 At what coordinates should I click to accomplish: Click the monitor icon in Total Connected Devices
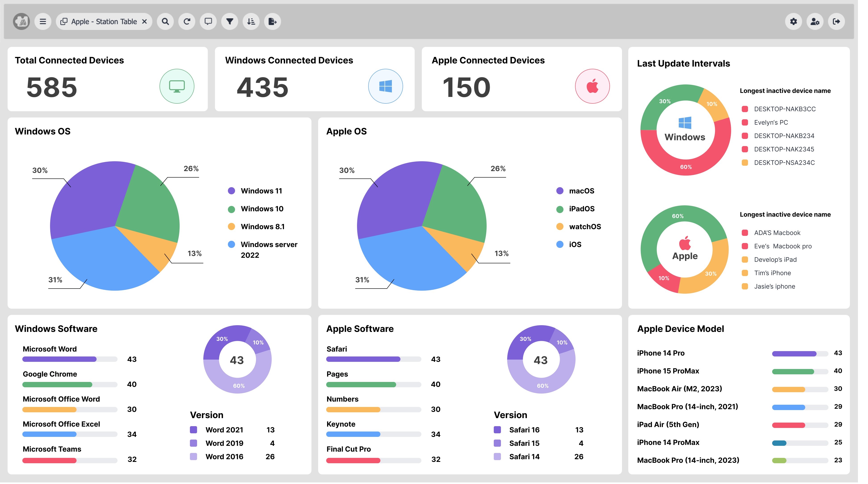pos(177,86)
